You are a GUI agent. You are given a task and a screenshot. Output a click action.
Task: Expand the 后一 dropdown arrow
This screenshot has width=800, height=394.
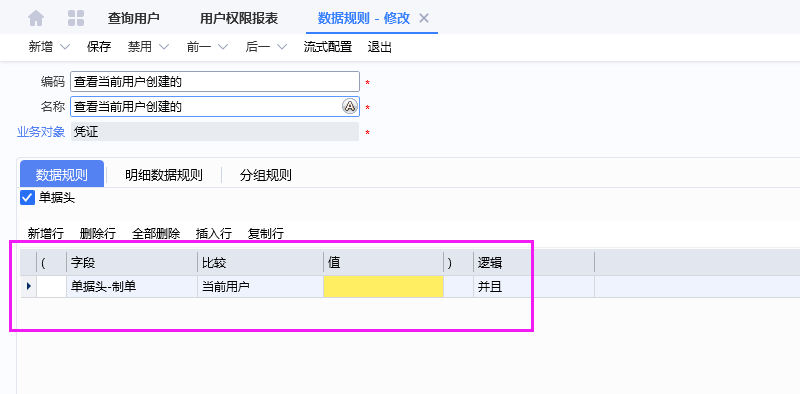point(282,47)
